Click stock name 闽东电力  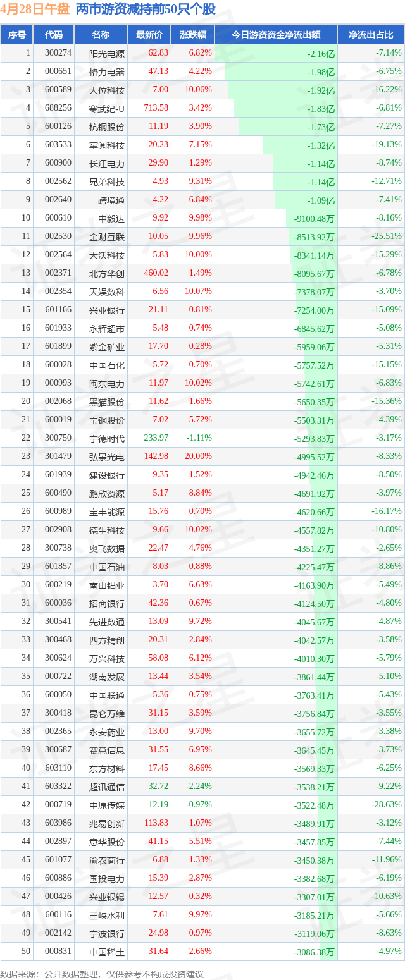click(x=107, y=383)
